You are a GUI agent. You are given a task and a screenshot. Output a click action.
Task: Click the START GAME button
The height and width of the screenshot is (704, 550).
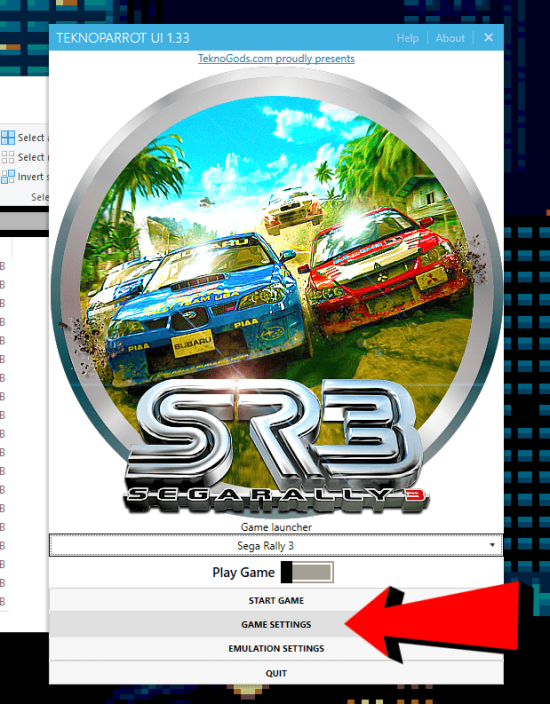coord(276,600)
